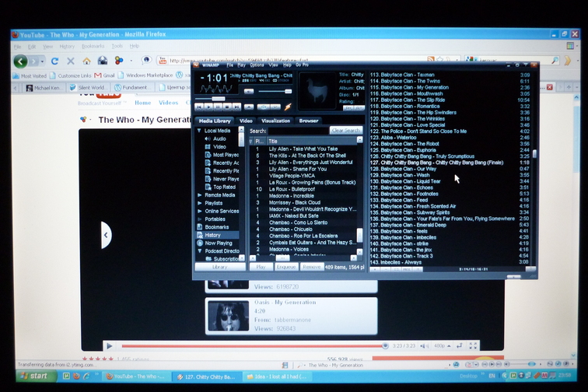
Task: Click Chitty Chitty Ba... Winamp taskbar button
Action: pos(205,376)
